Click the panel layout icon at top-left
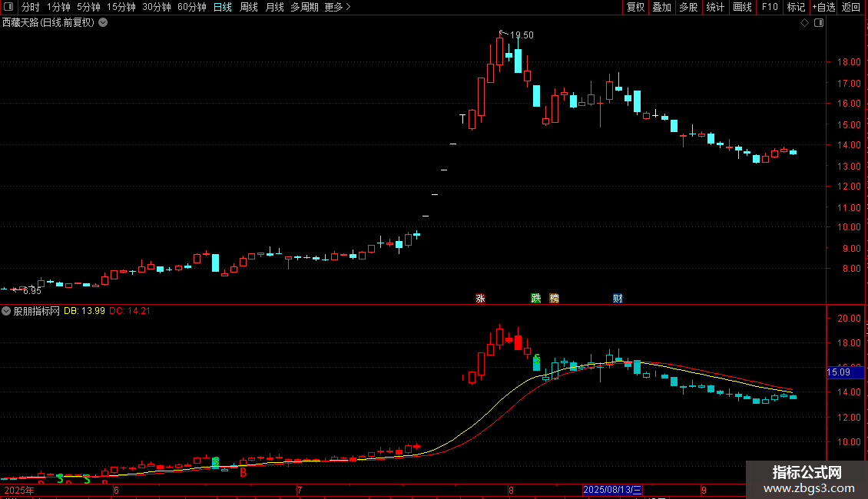868x499 pixels. 8,7
